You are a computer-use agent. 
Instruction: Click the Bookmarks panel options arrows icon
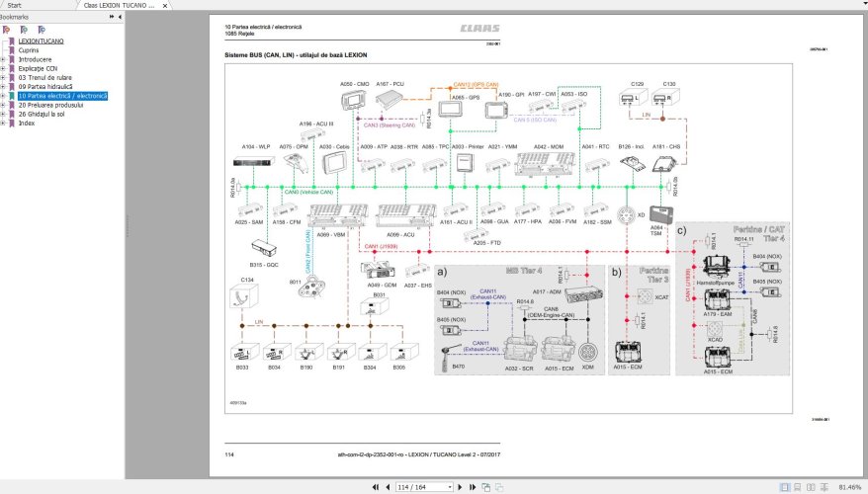[112, 17]
